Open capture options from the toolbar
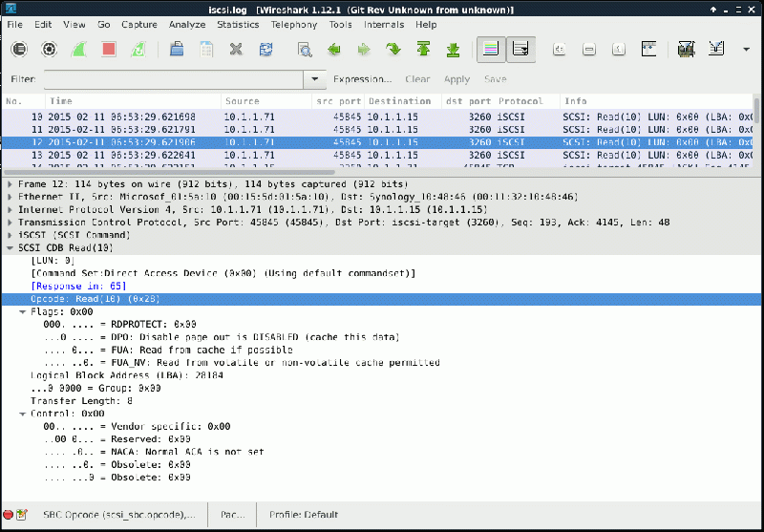 point(50,50)
